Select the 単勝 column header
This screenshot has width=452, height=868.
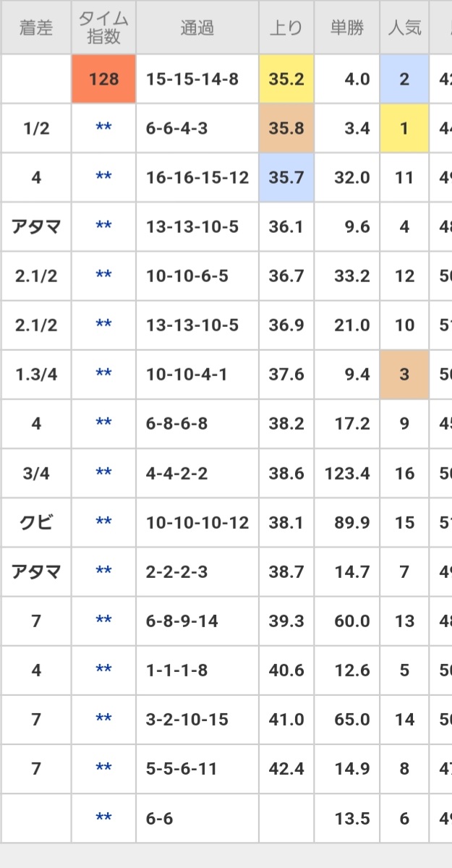[347, 29]
